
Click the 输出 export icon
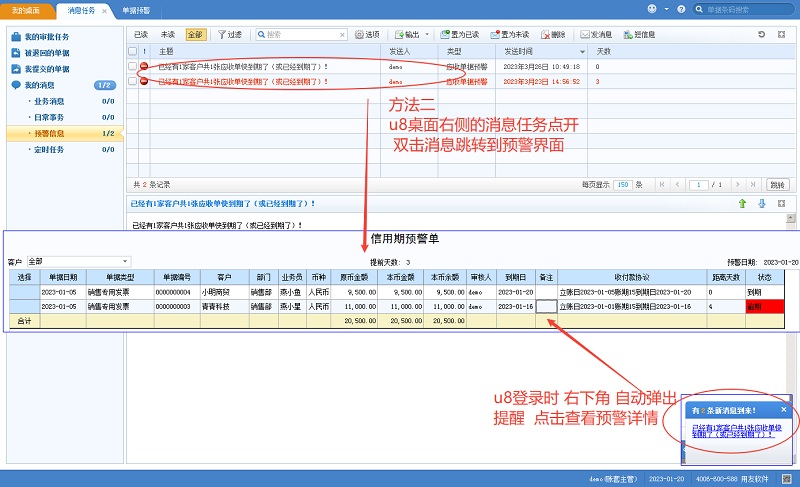tap(399, 35)
